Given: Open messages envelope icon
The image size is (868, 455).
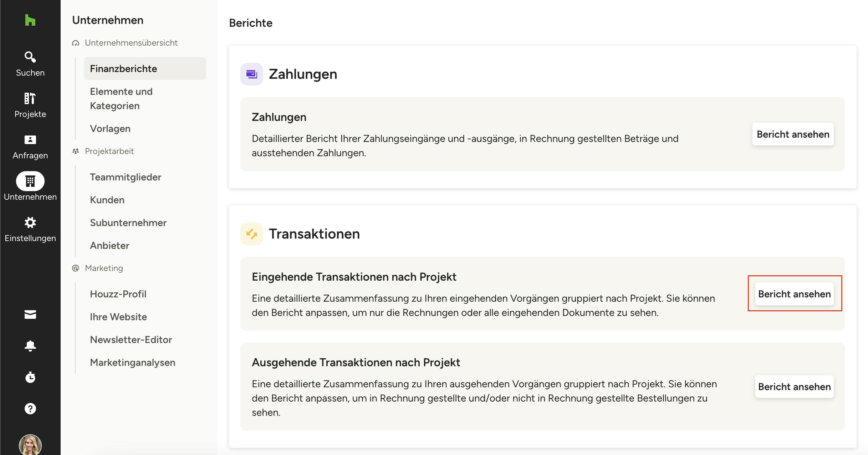Looking at the screenshot, I should pyautogui.click(x=30, y=314).
